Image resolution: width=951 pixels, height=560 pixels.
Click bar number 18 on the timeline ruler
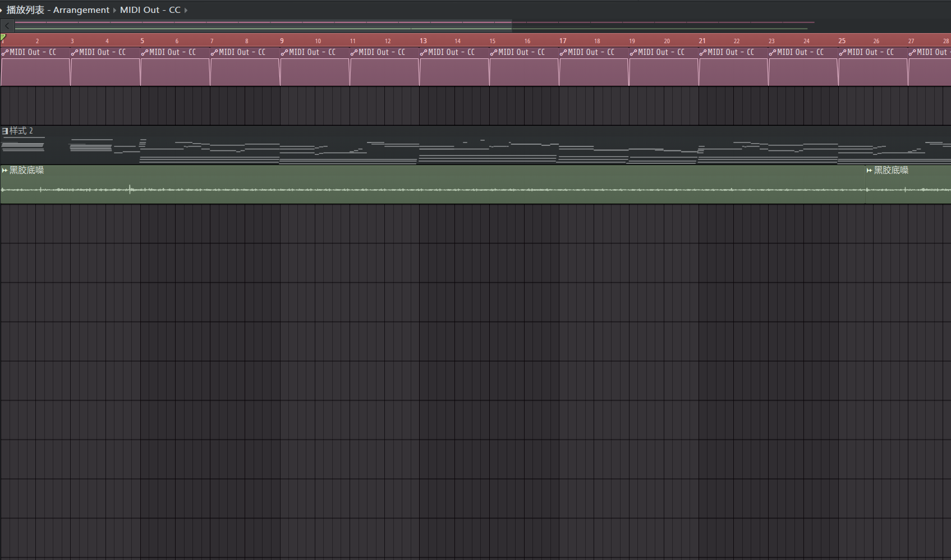click(597, 41)
